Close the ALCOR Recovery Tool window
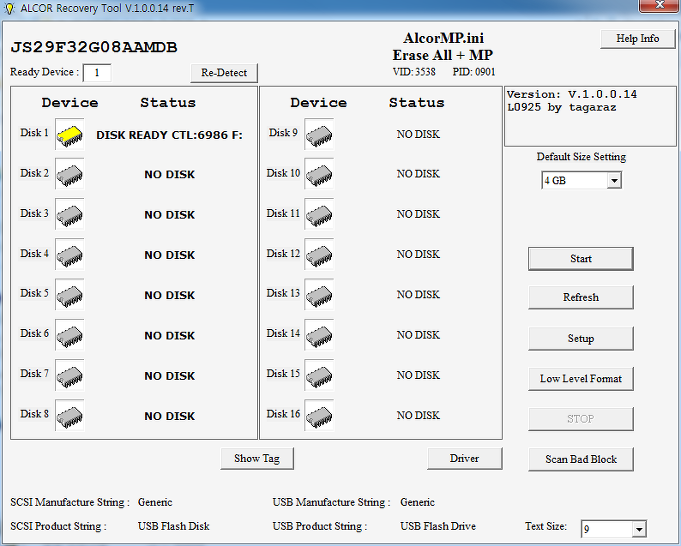Image resolution: width=681 pixels, height=546 pixels. pos(659,5)
